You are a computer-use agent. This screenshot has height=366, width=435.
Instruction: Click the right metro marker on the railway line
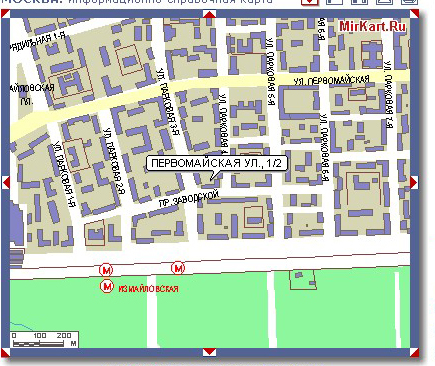click(178, 268)
